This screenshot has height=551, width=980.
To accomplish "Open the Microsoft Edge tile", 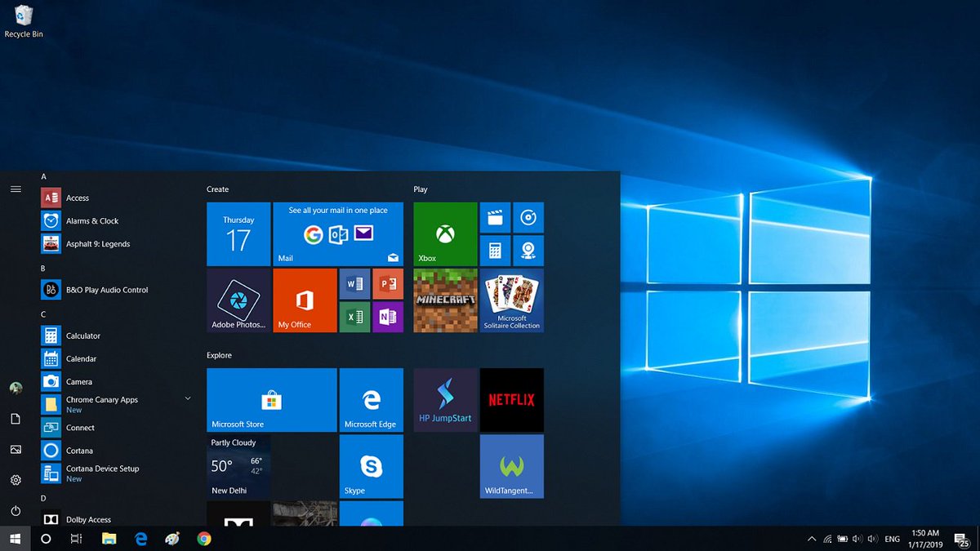I will tap(371, 399).
